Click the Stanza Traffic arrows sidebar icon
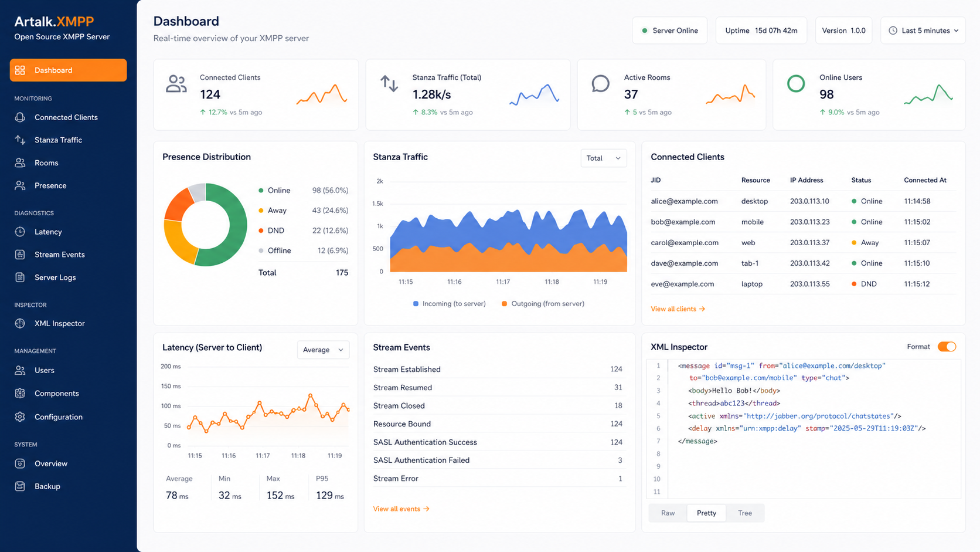This screenshot has width=980, height=552. [20, 140]
